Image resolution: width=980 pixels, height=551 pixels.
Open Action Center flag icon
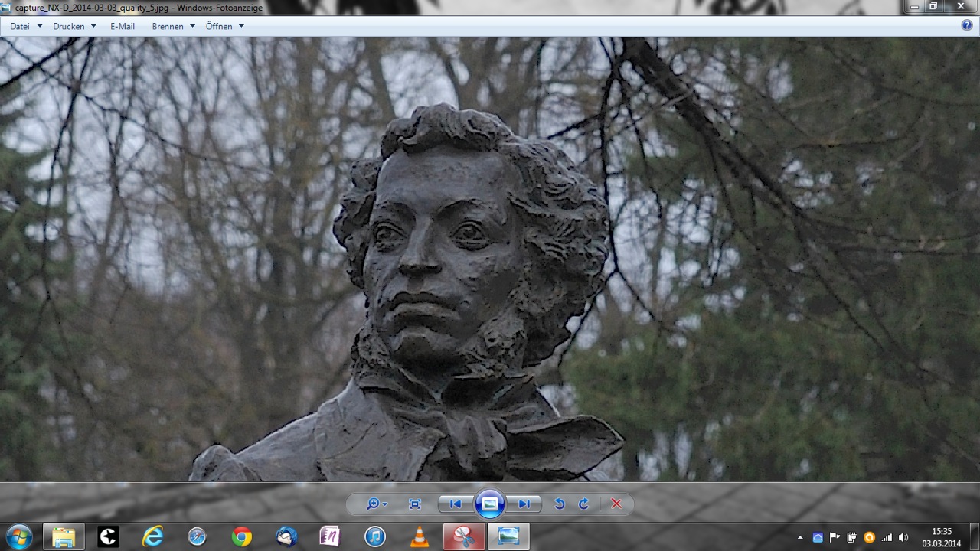pyautogui.click(x=835, y=538)
